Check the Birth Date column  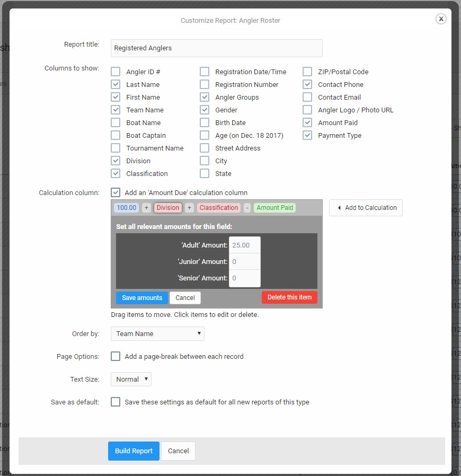tap(205, 122)
